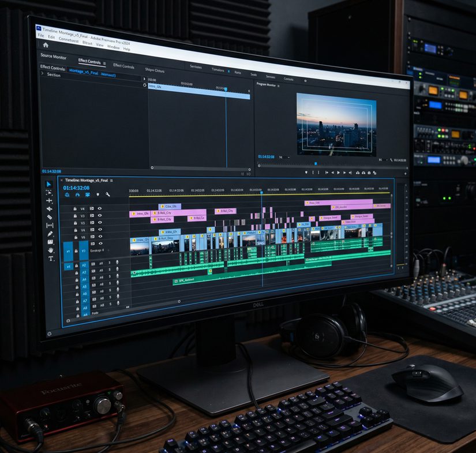
Task: Click Mark In in Program Monitor
Action: (313, 173)
